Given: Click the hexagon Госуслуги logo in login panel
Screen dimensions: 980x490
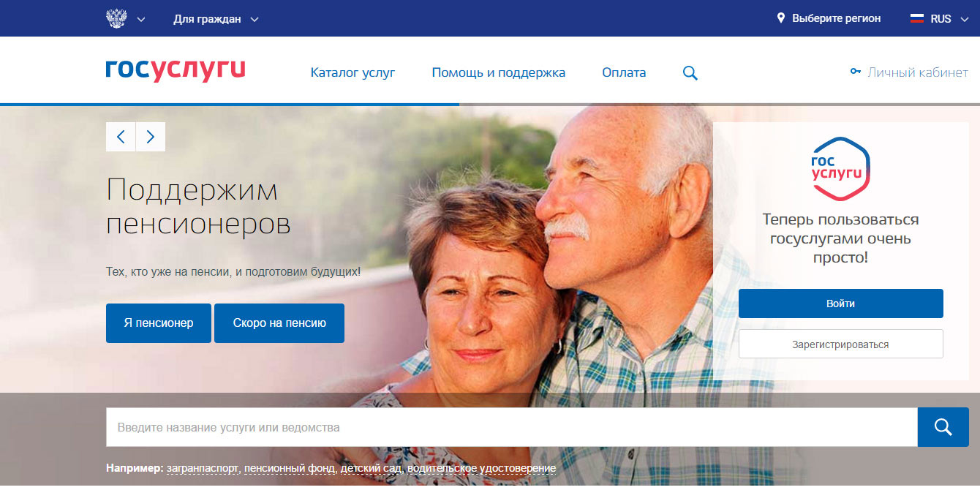Looking at the screenshot, I should [x=840, y=169].
